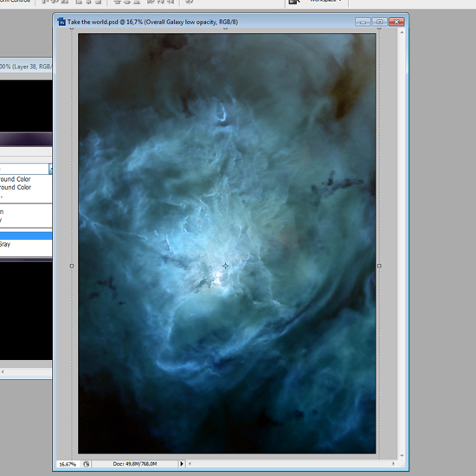Click the left-middle transform handle
Screen dimensions: 476x476
point(72,266)
